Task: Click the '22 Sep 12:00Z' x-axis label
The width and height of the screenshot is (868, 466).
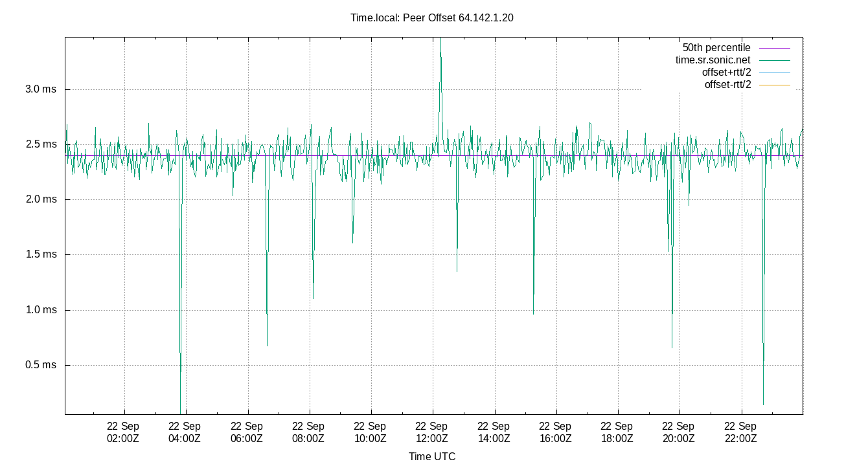Action: 432,432
